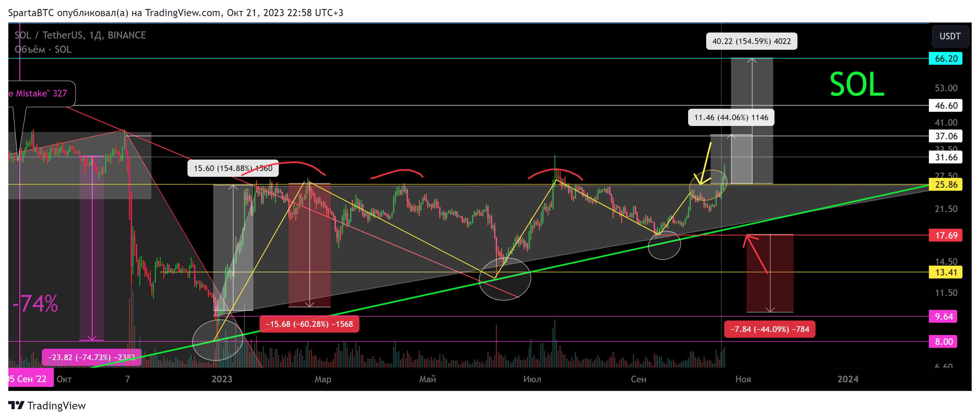Click the 05 Сен '22 date marker
The width and height of the screenshot is (980, 420).
click(30, 377)
